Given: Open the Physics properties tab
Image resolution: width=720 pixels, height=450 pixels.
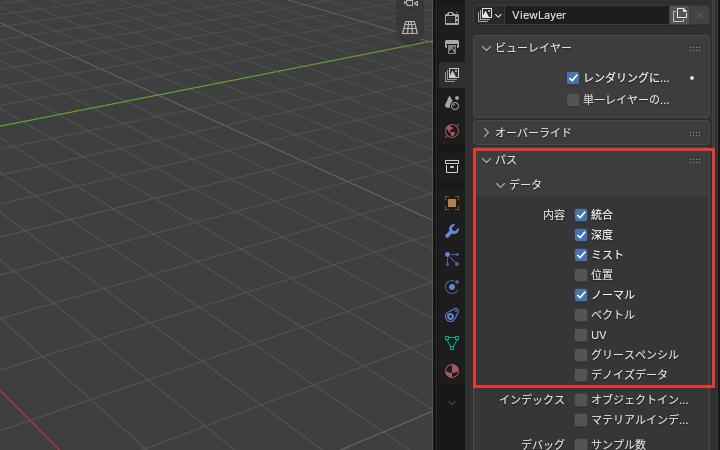Looking at the screenshot, I should 452,287.
